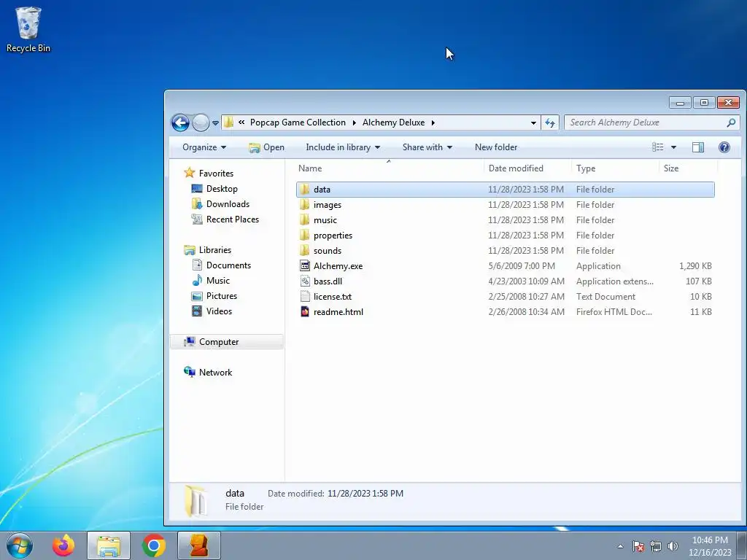Launch Firefox from the taskbar
This screenshot has width=747, height=560.
(63, 545)
